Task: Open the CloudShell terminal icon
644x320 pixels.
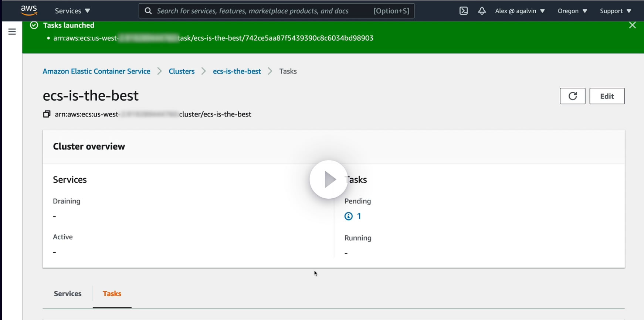Action: 464,11
